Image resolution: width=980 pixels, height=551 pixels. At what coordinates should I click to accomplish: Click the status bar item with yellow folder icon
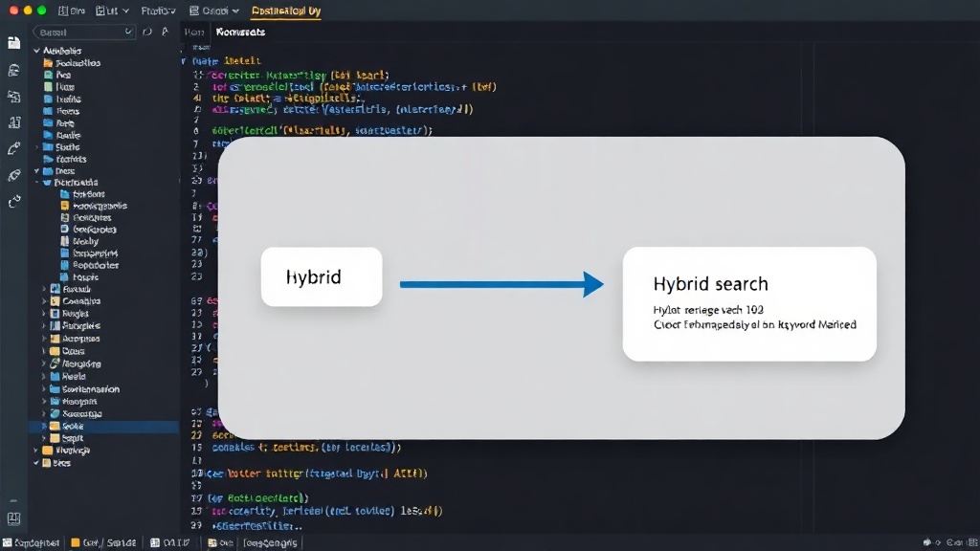(103, 542)
